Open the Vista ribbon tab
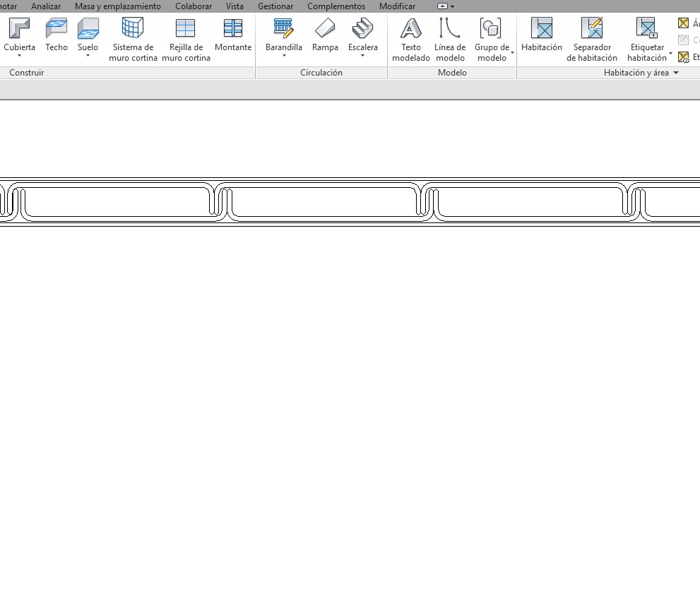This screenshot has width=700, height=613. coord(235,6)
